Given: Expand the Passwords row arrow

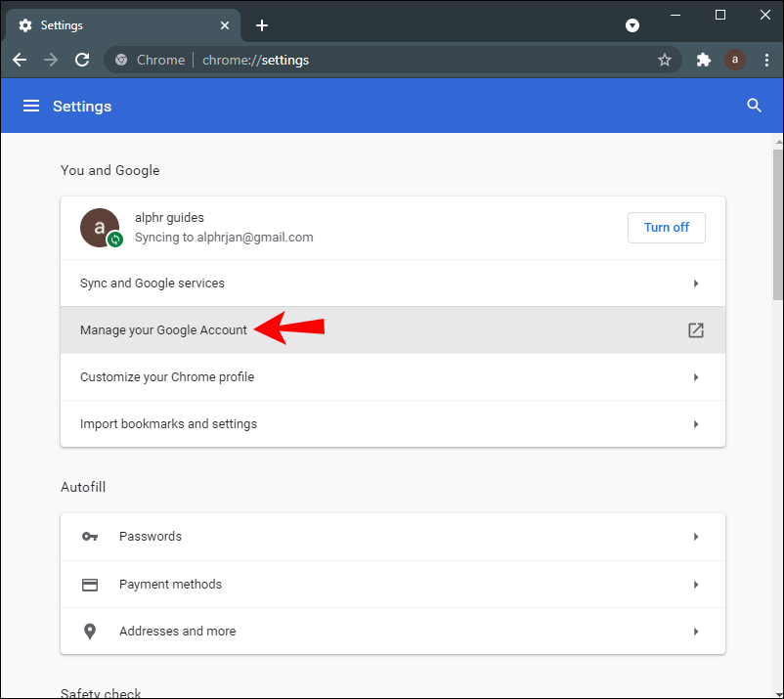Looking at the screenshot, I should tap(695, 537).
